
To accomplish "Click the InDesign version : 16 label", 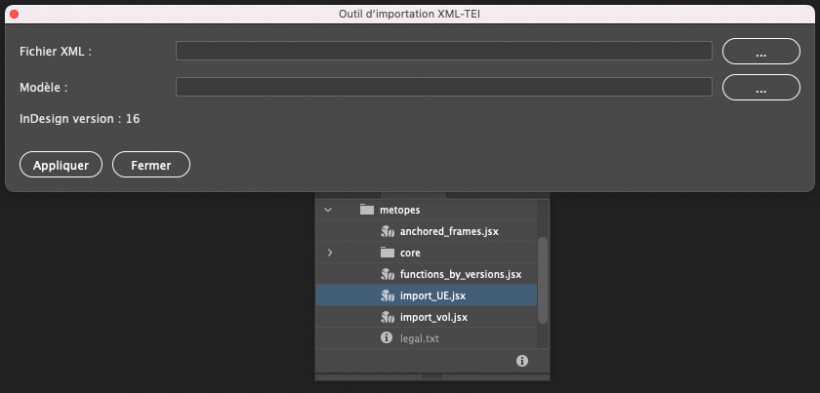I will coord(79,119).
